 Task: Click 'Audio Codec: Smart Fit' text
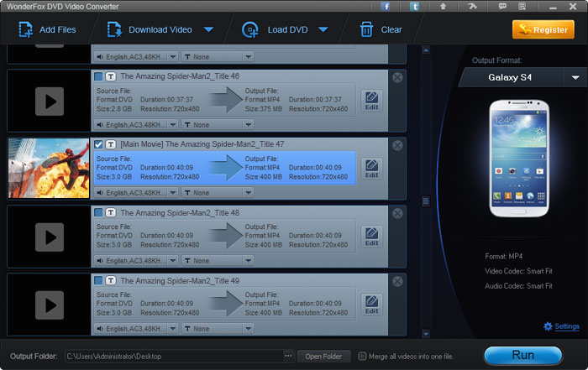[518, 286]
